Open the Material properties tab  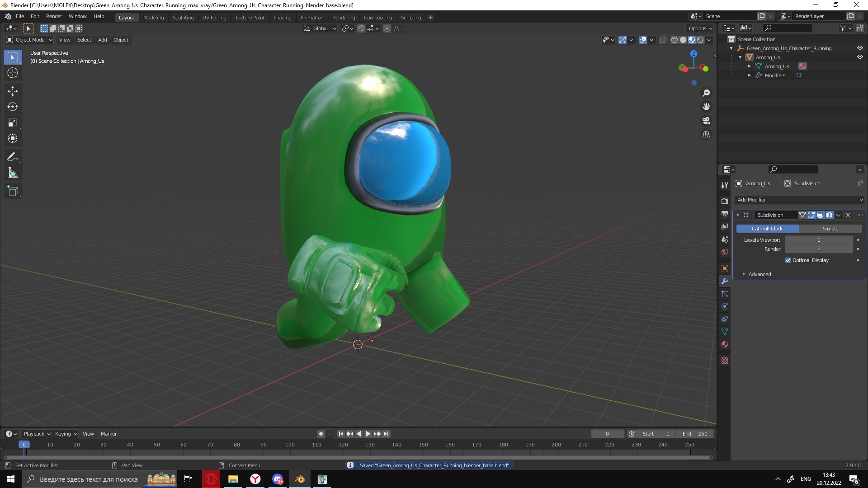click(725, 344)
